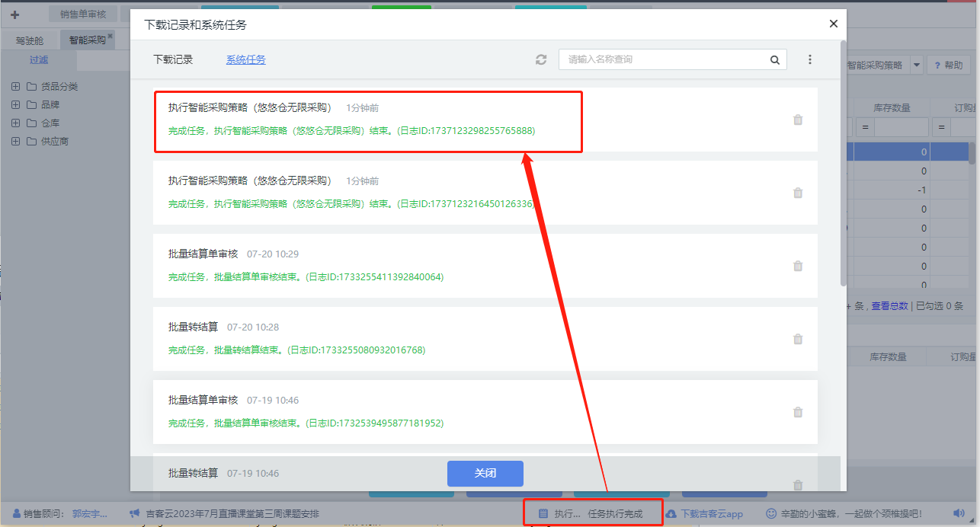Close the dialog with the X button
This screenshot has width=980, height=527.
tap(833, 24)
